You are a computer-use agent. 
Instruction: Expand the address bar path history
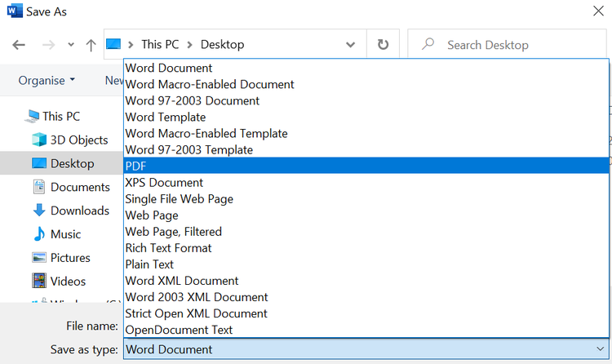tap(350, 45)
